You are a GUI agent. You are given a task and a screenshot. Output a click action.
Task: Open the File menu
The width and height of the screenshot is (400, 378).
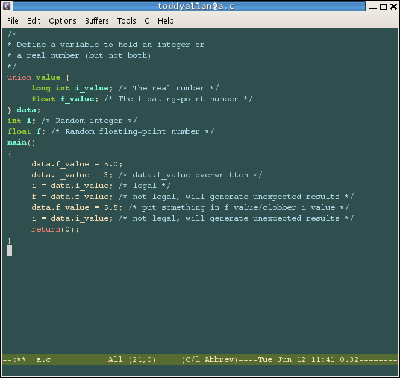click(x=13, y=21)
